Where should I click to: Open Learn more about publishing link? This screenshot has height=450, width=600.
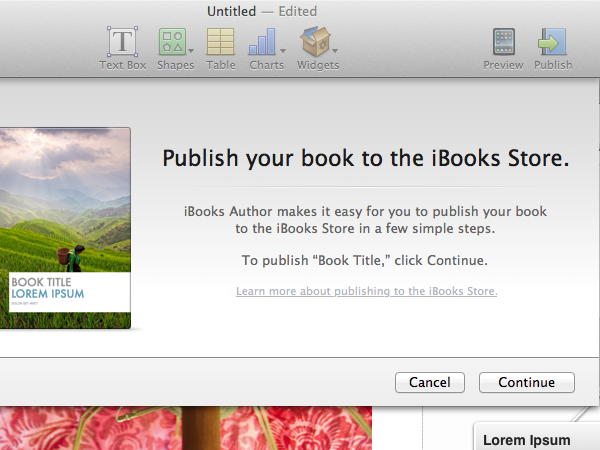[x=367, y=291]
